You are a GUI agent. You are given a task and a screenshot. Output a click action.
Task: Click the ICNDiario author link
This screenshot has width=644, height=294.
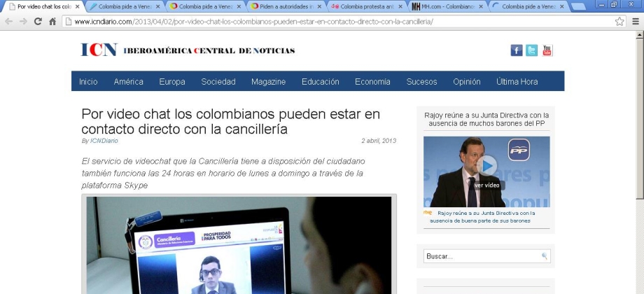tap(104, 141)
